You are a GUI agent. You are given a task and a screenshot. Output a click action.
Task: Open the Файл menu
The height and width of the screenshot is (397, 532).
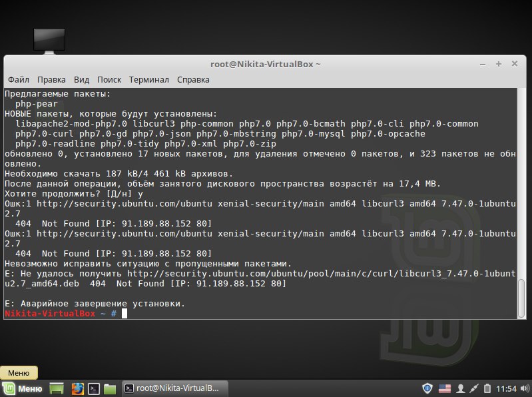(19, 80)
